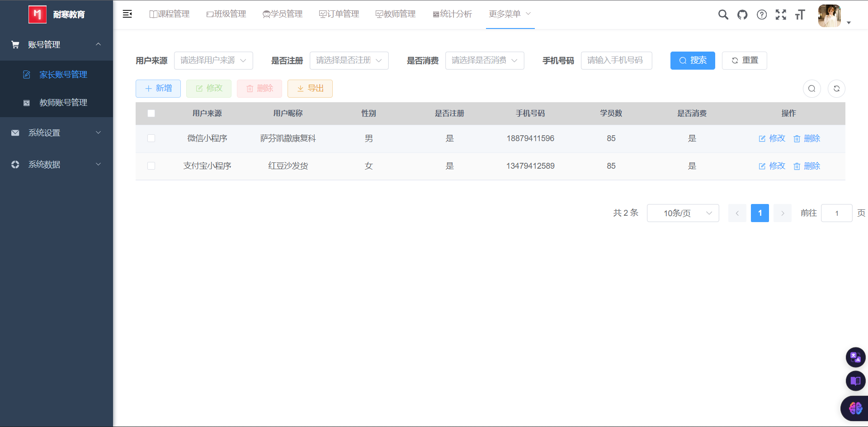Select 家长账号管理 in the sidebar
Viewport: 868px width, 427px height.
pyautogui.click(x=57, y=75)
